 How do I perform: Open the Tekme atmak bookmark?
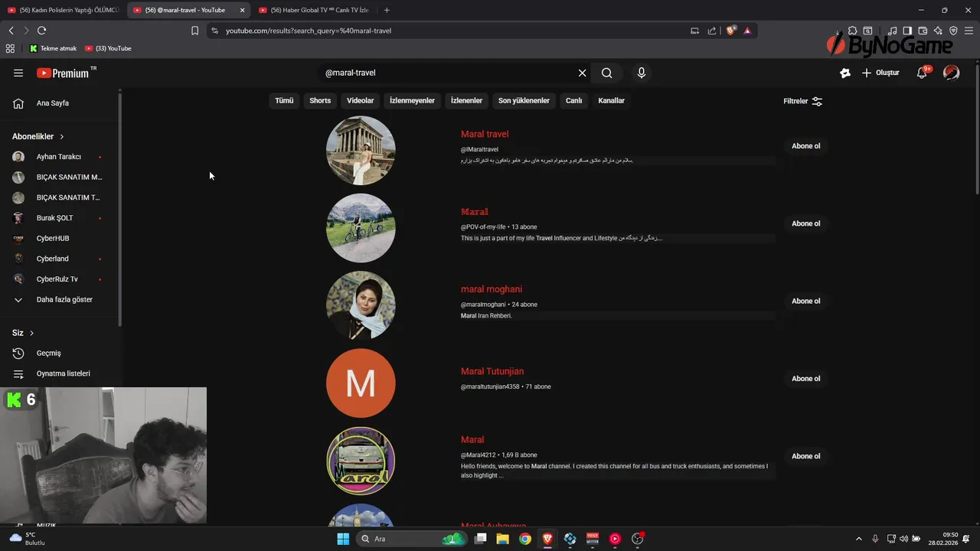pos(54,48)
